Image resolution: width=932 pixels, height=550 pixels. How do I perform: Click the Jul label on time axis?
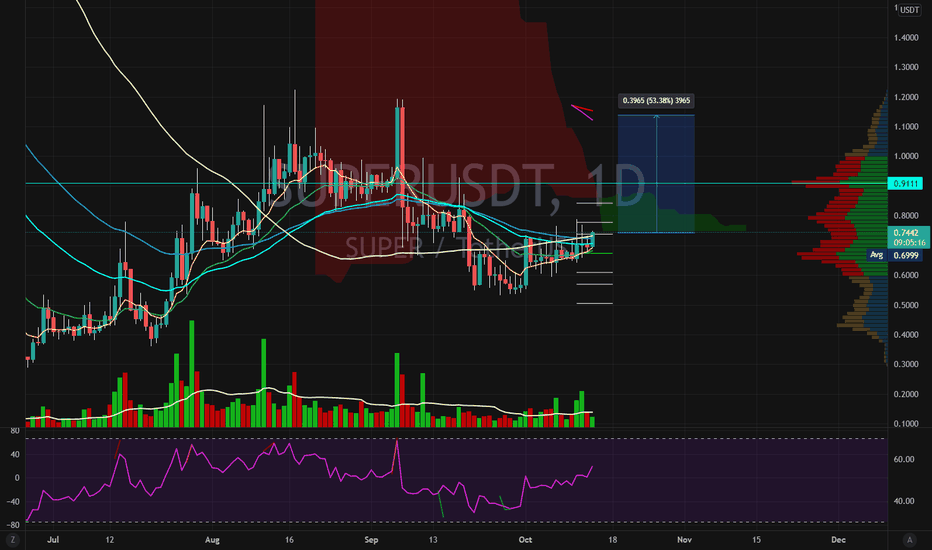(x=53, y=540)
